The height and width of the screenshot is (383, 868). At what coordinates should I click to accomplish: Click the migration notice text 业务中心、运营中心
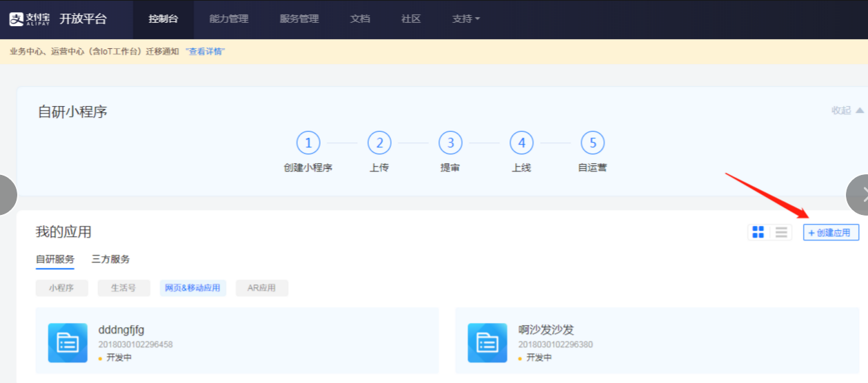click(94, 52)
